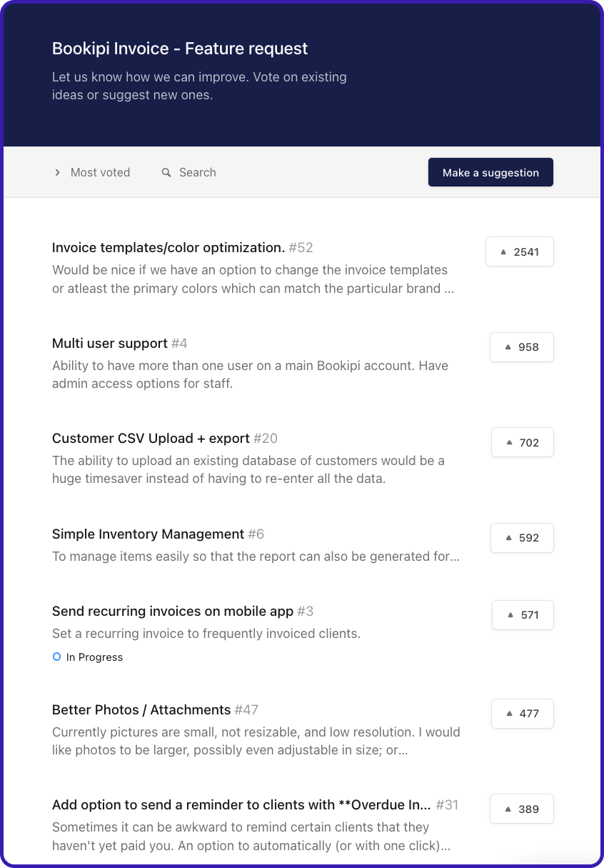The height and width of the screenshot is (868, 604).
Task: Open the Better Photos / Attachments post
Action: pyautogui.click(x=141, y=710)
